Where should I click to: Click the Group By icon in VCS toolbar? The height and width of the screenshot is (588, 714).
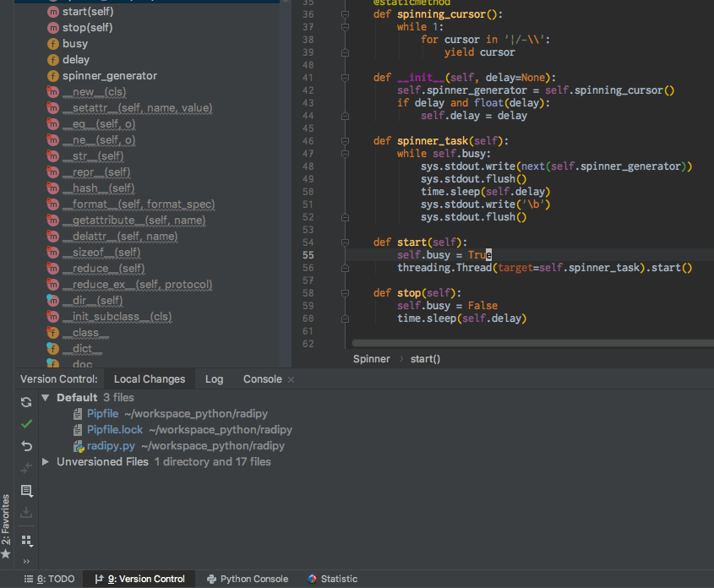click(x=25, y=541)
